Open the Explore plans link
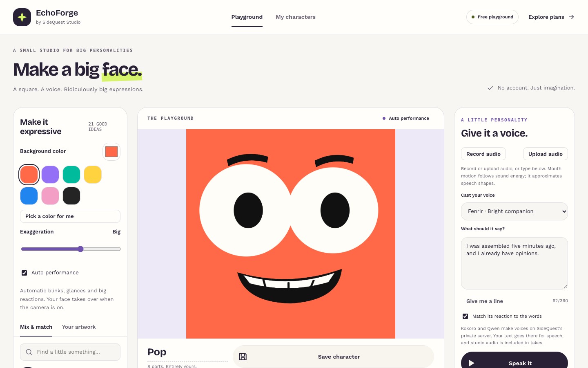 (x=551, y=17)
